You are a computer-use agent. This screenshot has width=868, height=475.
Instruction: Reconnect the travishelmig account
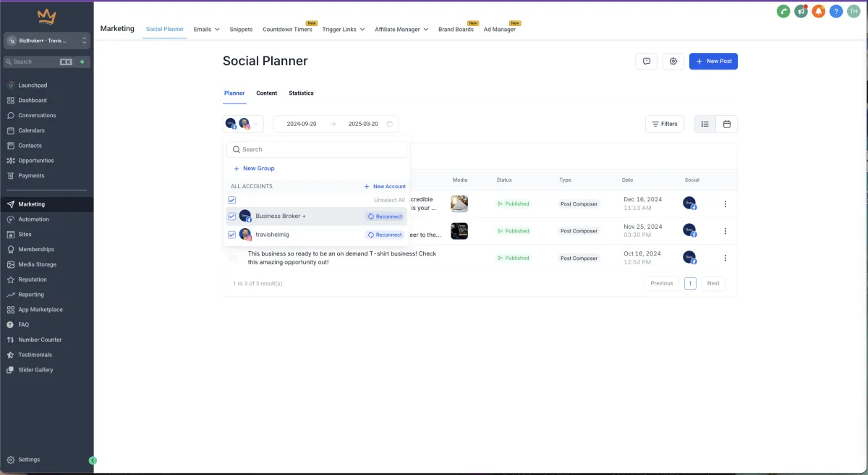point(385,235)
